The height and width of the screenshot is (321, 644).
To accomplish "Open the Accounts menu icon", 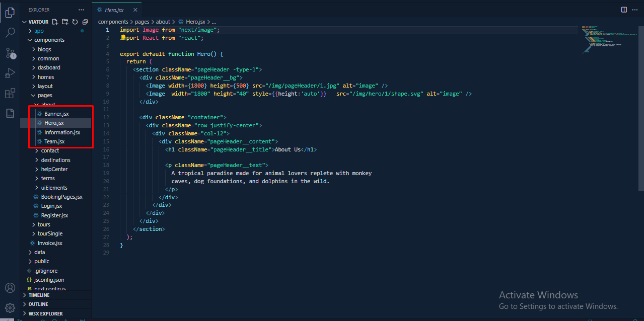I will point(10,288).
